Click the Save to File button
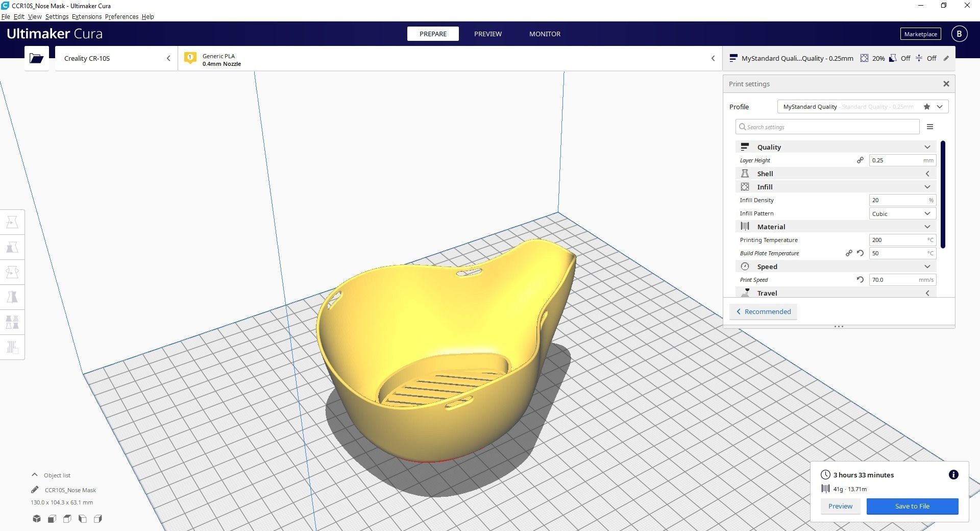 [x=912, y=506]
